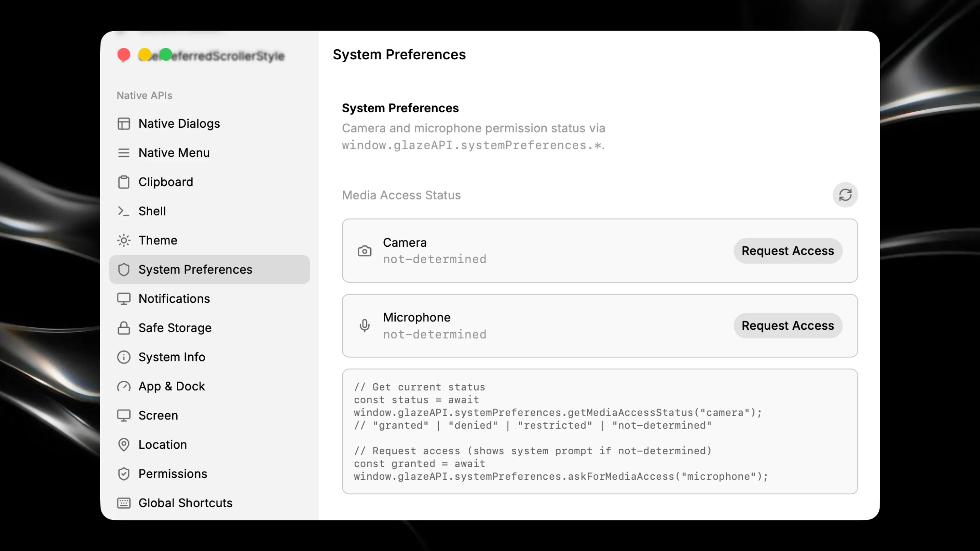The height and width of the screenshot is (551, 980).
Task: Close the window with red button
Action: [124, 55]
